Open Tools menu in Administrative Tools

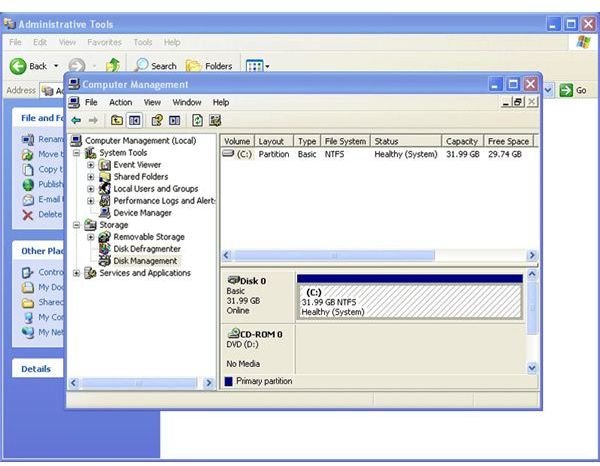(142, 42)
